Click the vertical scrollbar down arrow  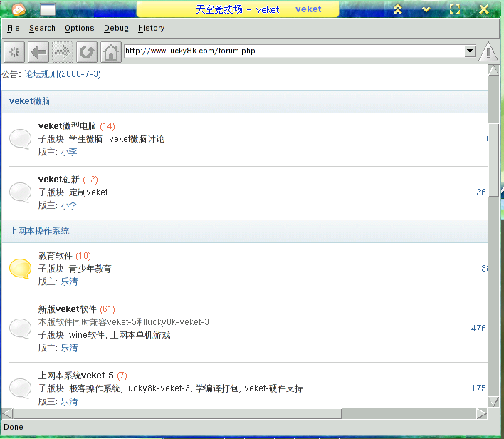click(493, 402)
